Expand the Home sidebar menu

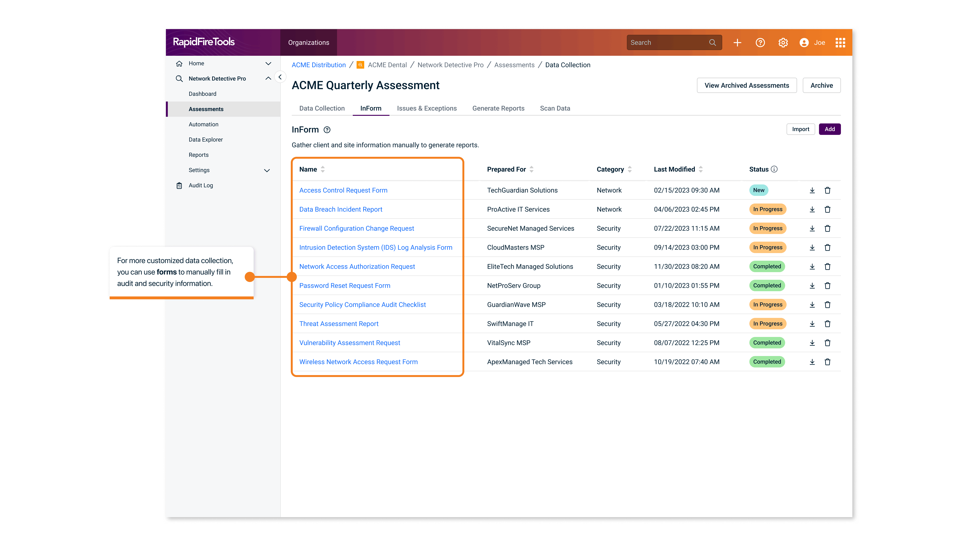coord(268,63)
